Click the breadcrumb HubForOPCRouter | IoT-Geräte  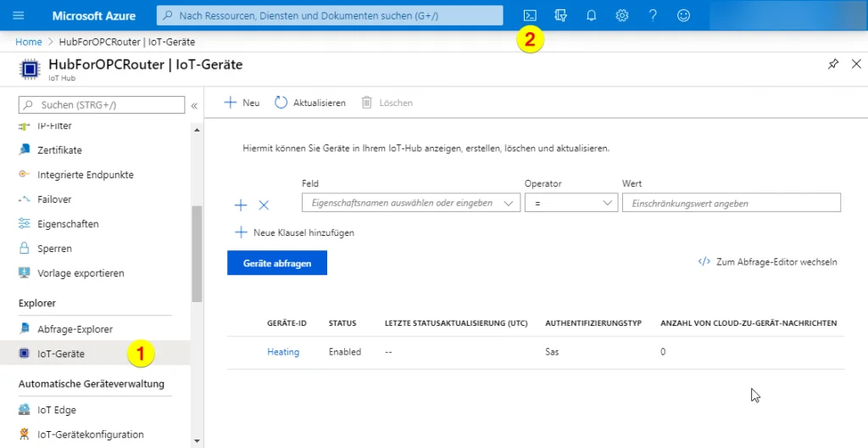coord(127,42)
